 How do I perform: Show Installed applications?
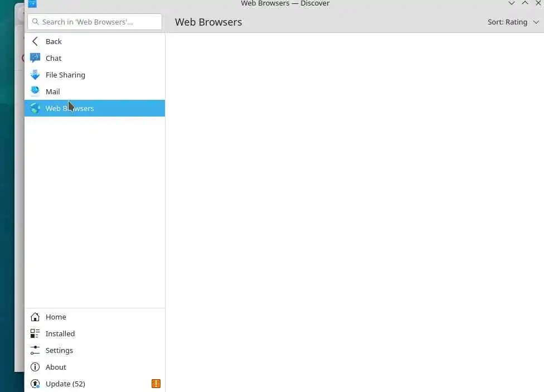pyautogui.click(x=94, y=333)
